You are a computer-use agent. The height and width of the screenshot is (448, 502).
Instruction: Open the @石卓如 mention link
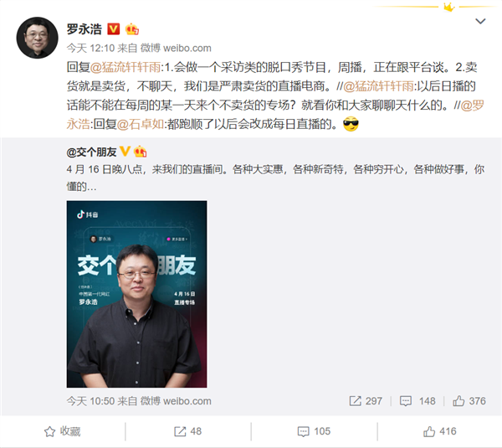[141, 124]
